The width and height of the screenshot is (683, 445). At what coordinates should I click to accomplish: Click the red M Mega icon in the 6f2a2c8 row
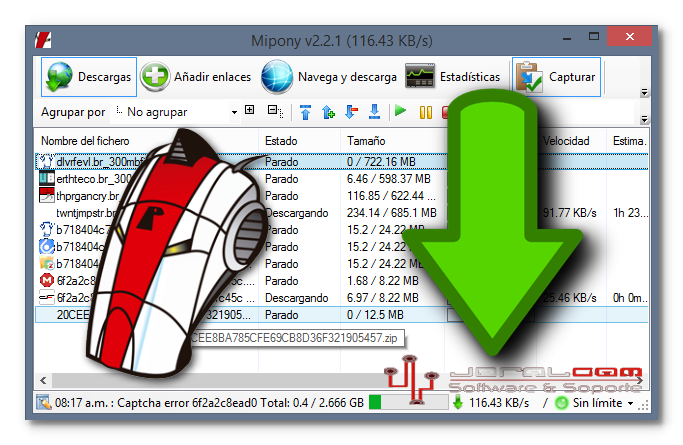(x=47, y=280)
